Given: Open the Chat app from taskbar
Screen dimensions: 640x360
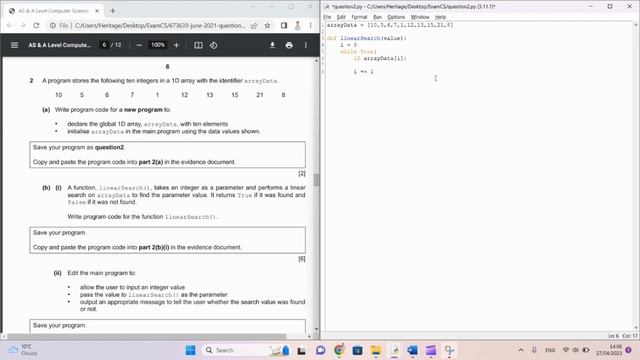Looking at the screenshot, I should tap(320, 350).
